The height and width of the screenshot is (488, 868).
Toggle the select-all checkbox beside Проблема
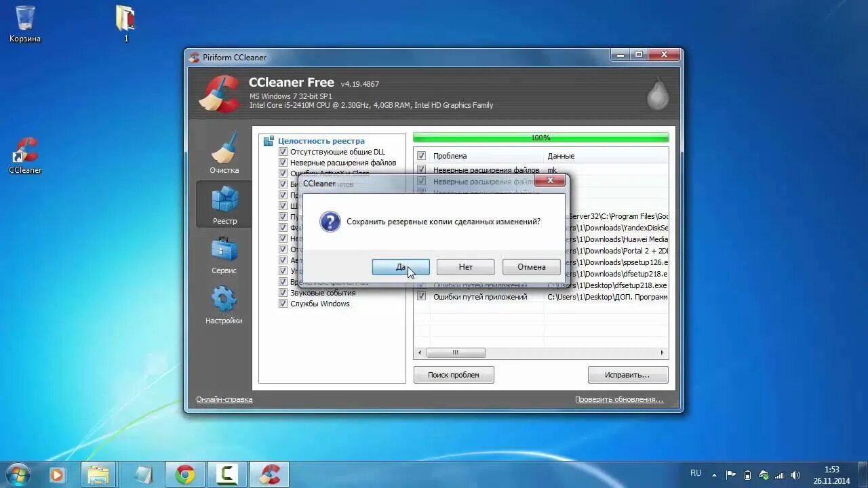(421, 156)
